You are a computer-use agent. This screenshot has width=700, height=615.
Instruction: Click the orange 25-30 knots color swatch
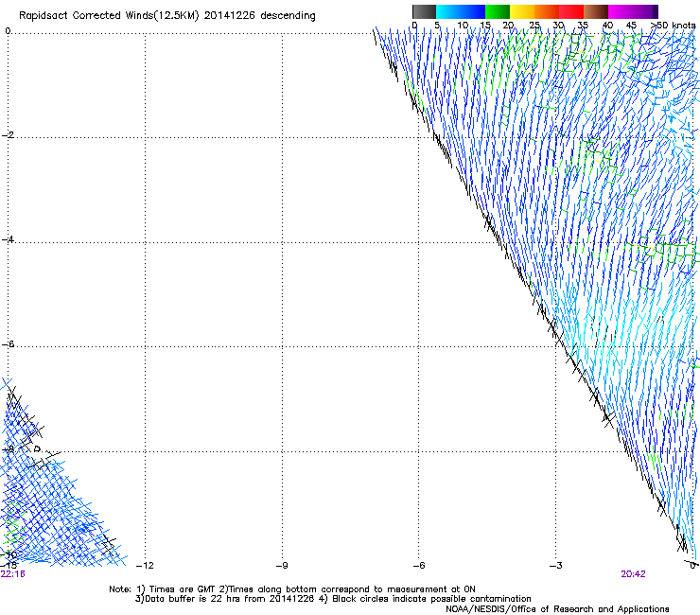(x=547, y=11)
